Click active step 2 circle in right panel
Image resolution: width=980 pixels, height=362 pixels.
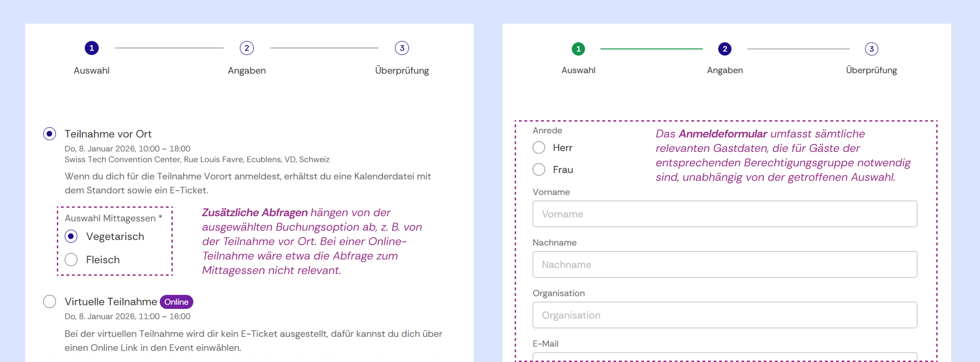click(725, 49)
